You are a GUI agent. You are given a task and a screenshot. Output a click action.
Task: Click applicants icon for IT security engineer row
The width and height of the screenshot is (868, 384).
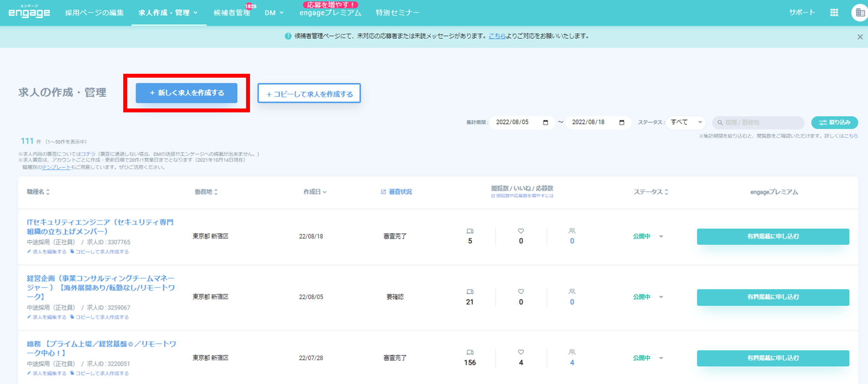click(x=572, y=231)
